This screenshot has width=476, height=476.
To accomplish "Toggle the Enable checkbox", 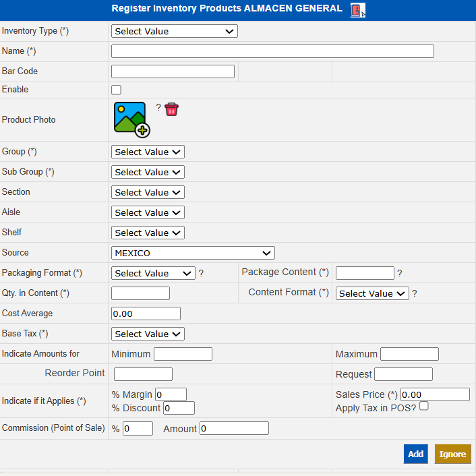I will [117, 90].
